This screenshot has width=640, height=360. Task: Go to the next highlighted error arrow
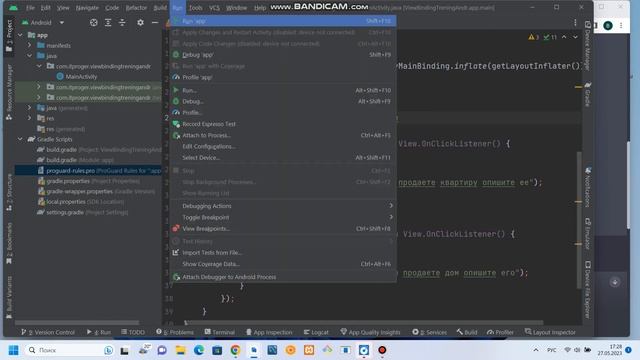click(575, 37)
